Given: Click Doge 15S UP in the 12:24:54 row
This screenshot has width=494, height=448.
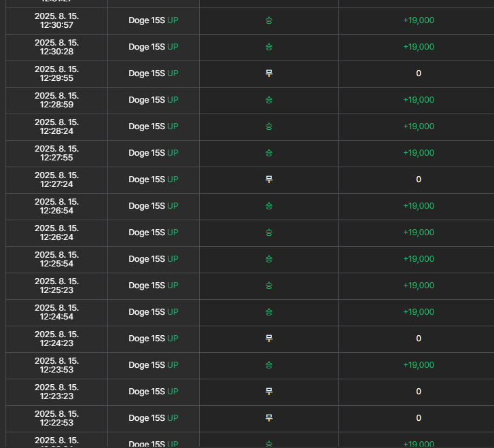Looking at the screenshot, I should point(154,312).
